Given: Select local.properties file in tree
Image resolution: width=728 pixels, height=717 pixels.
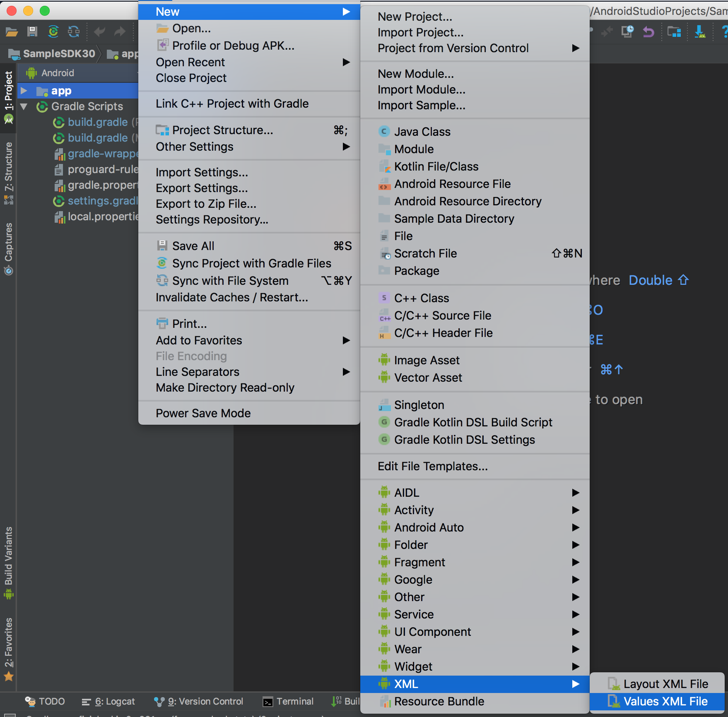Looking at the screenshot, I should 96,217.
